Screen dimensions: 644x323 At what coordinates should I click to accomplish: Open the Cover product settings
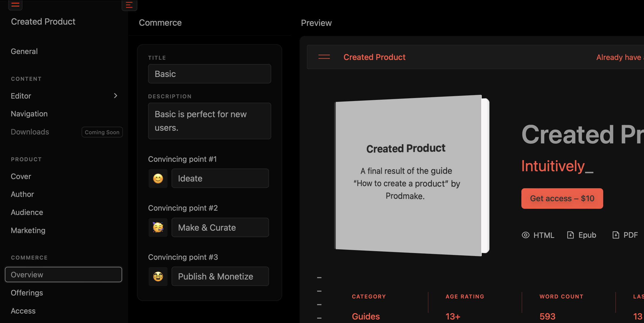(x=21, y=176)
